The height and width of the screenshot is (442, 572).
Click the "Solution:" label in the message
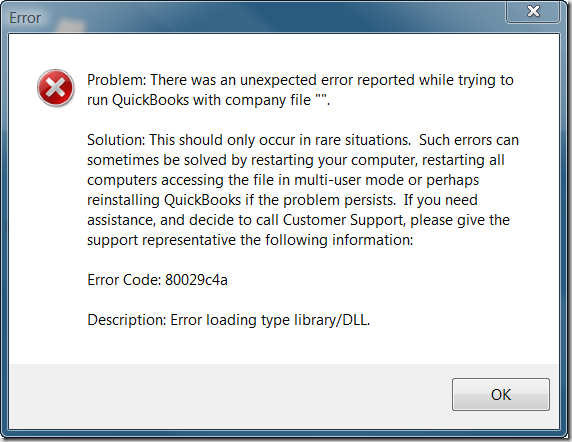[x=116, y=140]
